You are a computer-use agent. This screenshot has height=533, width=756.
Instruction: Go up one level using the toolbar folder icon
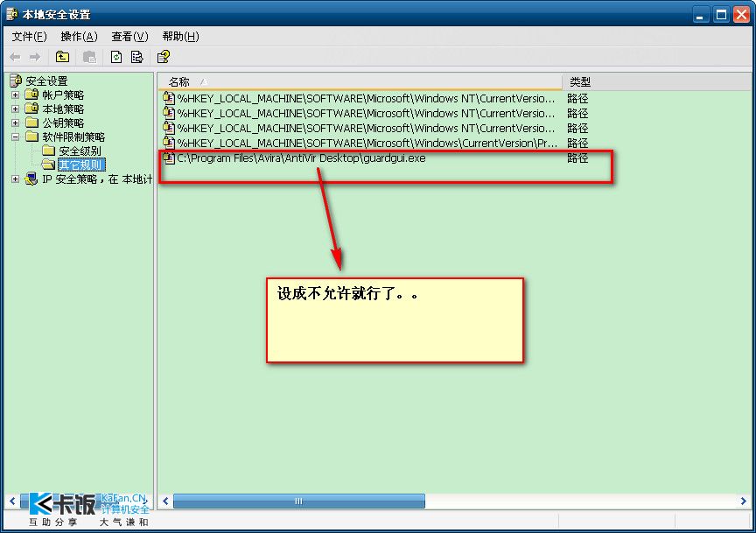point(62,57)
